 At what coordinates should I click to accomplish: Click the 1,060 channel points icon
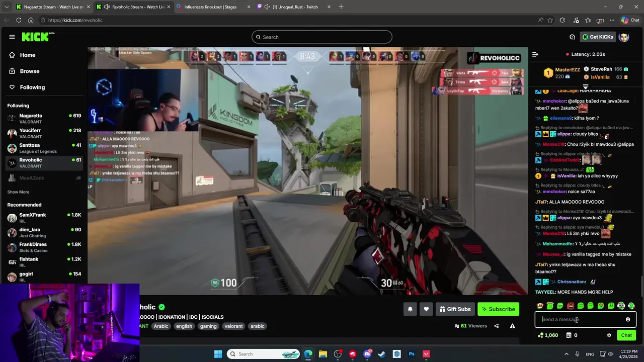[541, 335]
